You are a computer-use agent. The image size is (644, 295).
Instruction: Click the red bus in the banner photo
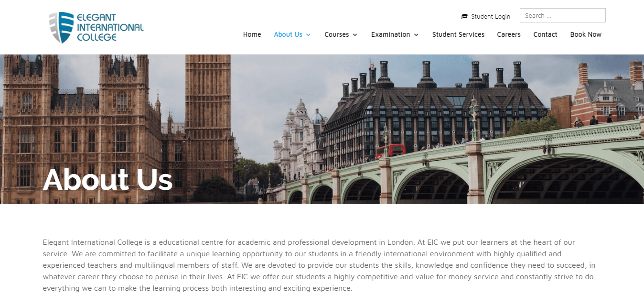390,151
